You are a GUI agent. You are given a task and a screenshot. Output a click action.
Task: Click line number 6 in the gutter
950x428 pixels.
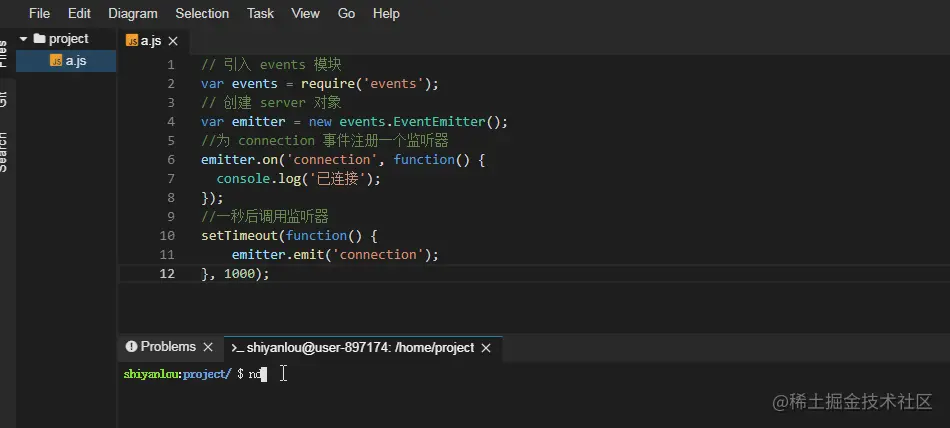pyautogui.click(x=170, y=159)
